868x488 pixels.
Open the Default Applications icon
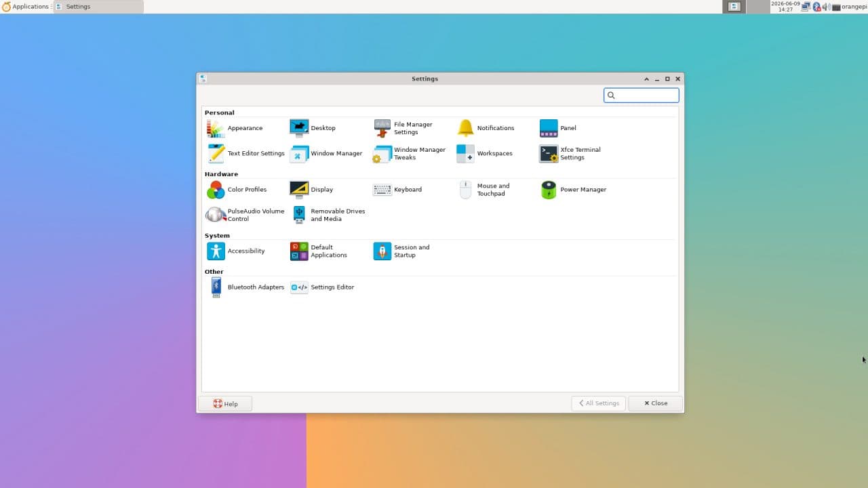[x=299, y=251]
